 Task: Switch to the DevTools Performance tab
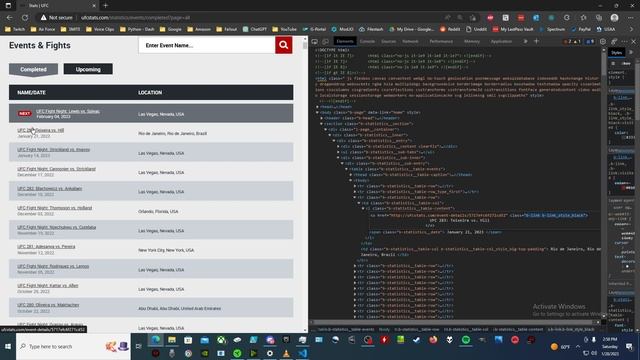[x=441, y=41]
